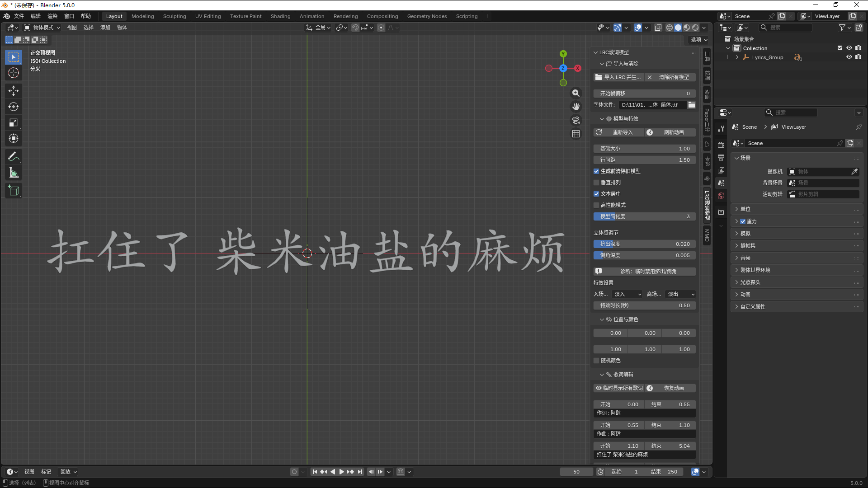Expand the Lyrics_Group tree item
The height and width of the screenshot is (488, 868).
tap(737, 57)
